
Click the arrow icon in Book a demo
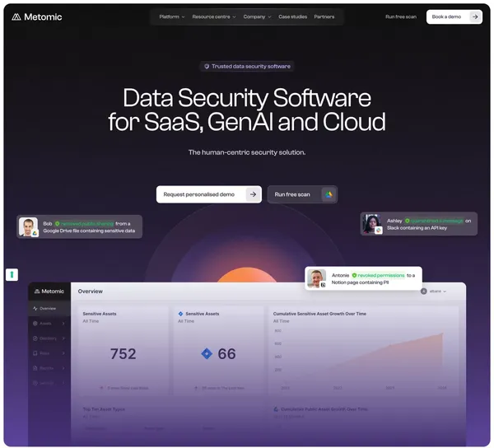tap(475, 16)
